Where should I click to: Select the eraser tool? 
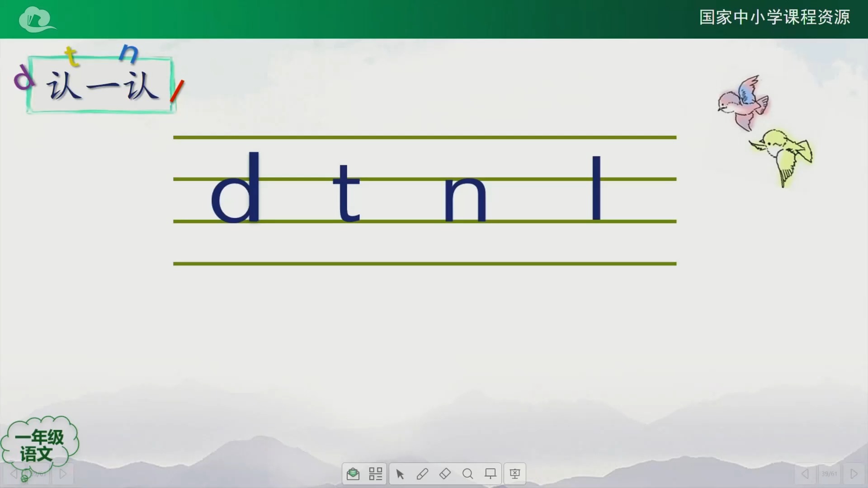445,474
